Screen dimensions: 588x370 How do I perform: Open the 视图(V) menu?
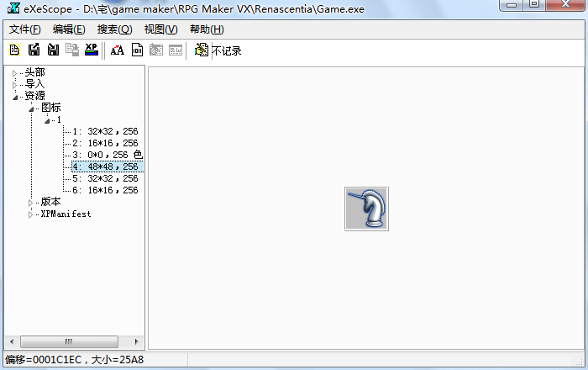[x=161, y=29]
